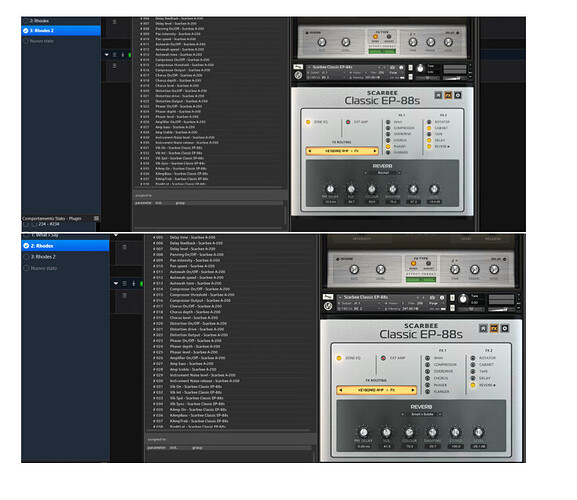Open Small n Subtle reverb preset dropdown
577x500 pixels.
click(422, 414)
